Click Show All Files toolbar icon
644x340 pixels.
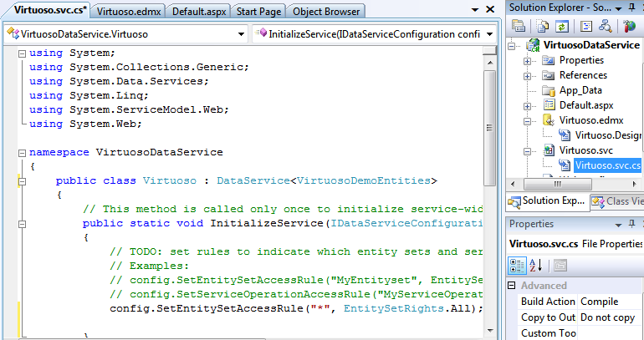click(x=541, y=26)
